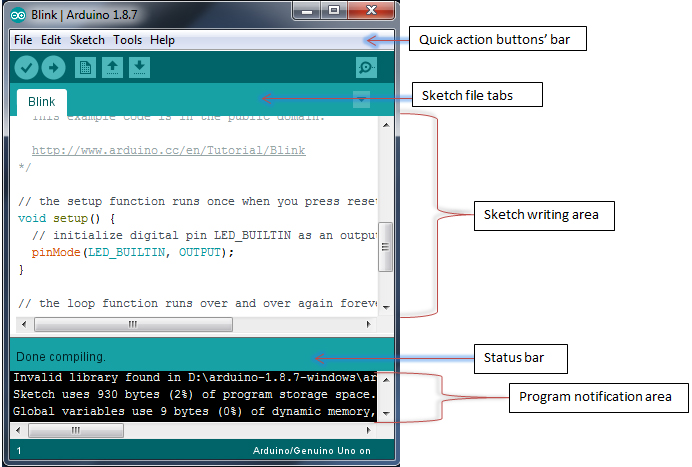
Task: Select the Blink sketch tab
Action: [42, 102]
